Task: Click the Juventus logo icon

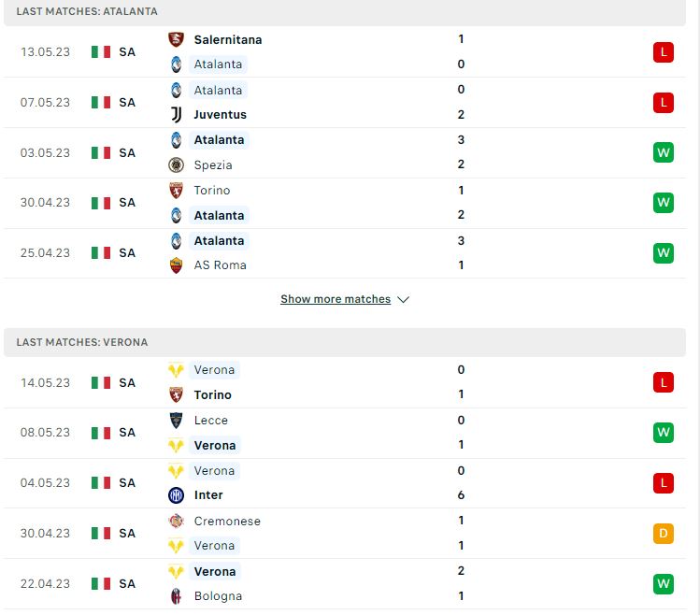Action: click(x=176, y=115)
